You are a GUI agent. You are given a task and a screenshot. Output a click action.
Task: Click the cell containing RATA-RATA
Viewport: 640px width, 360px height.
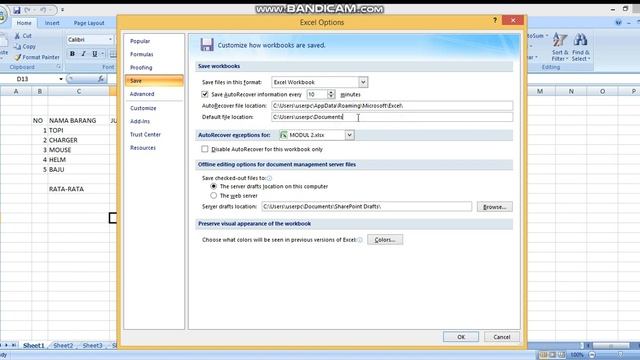tap(78, 189)
